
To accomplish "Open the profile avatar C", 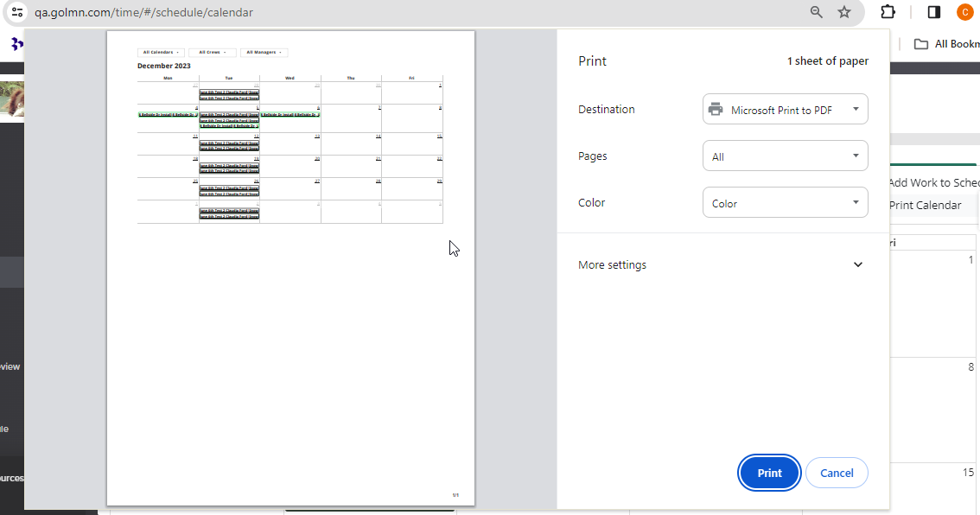I will (x=965, y=12).
